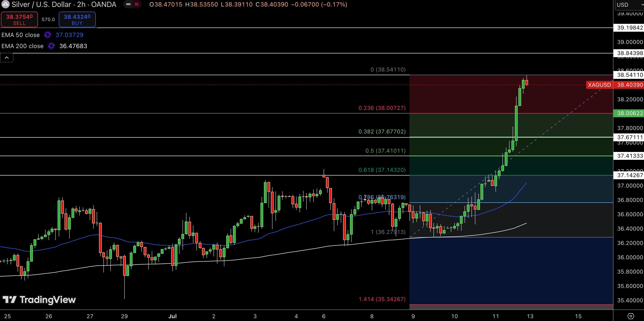Click the date label 26 on time axis
This screenshot has width=644, height=321.
point(49,316)
